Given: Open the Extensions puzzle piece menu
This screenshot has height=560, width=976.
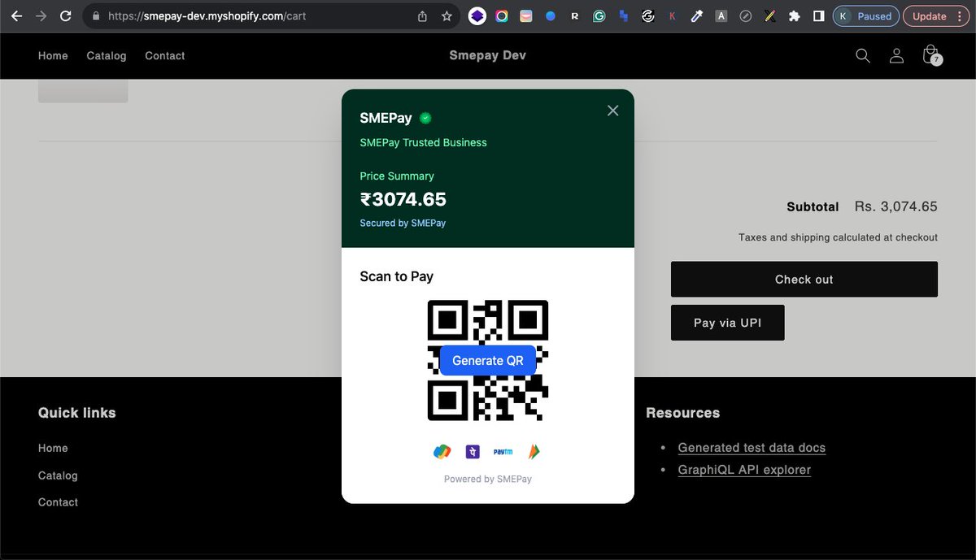Looking at the screenshot, I should point(795,15).
